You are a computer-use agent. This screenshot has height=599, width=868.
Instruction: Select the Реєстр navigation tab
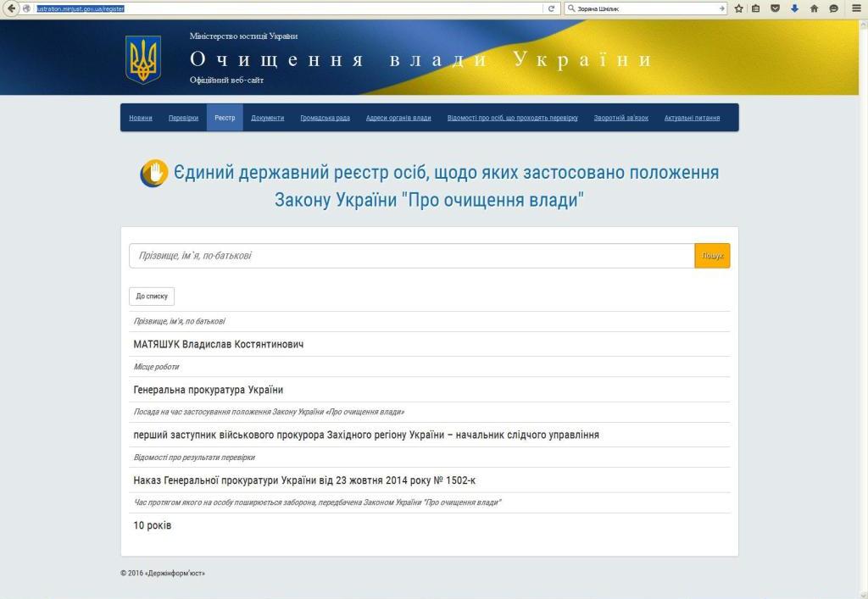pos(225,118)
